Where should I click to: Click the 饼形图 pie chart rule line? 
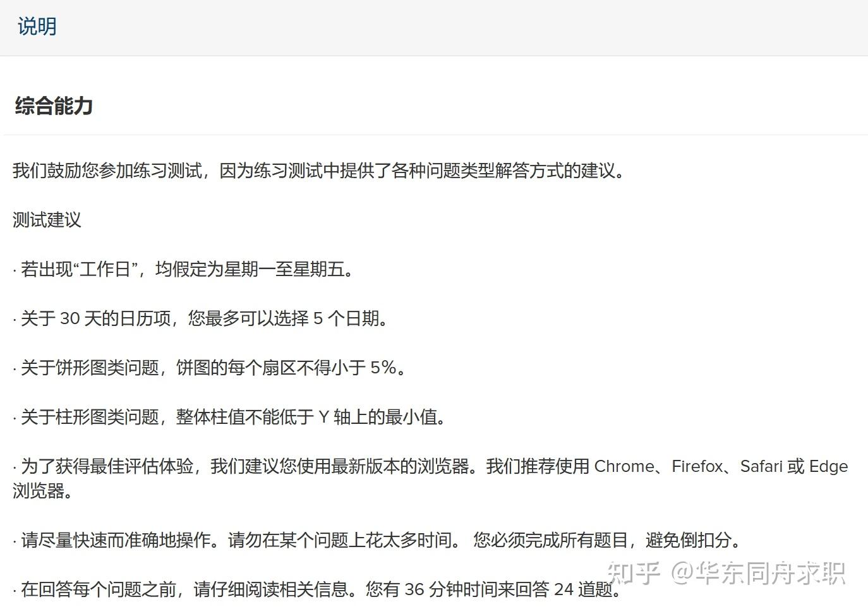pyautogui.click(x=208, y=368)
